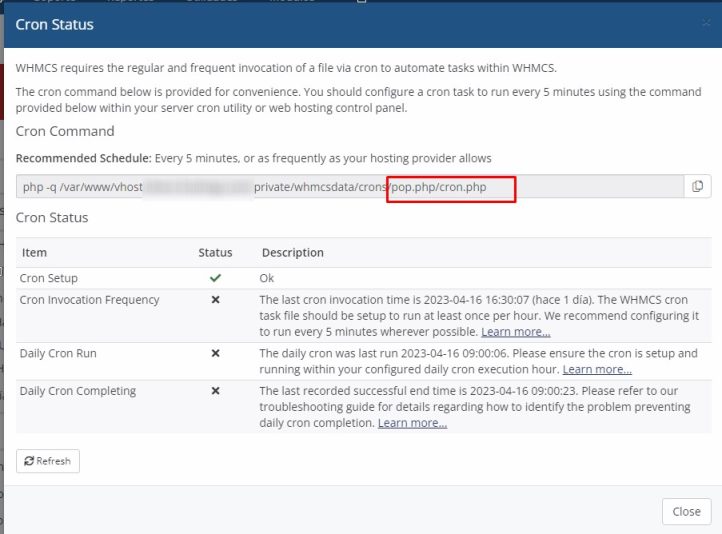Select the Daily Cron Completing row label
Viewport: 722px width, 534px height.
(x=78, y=391)
